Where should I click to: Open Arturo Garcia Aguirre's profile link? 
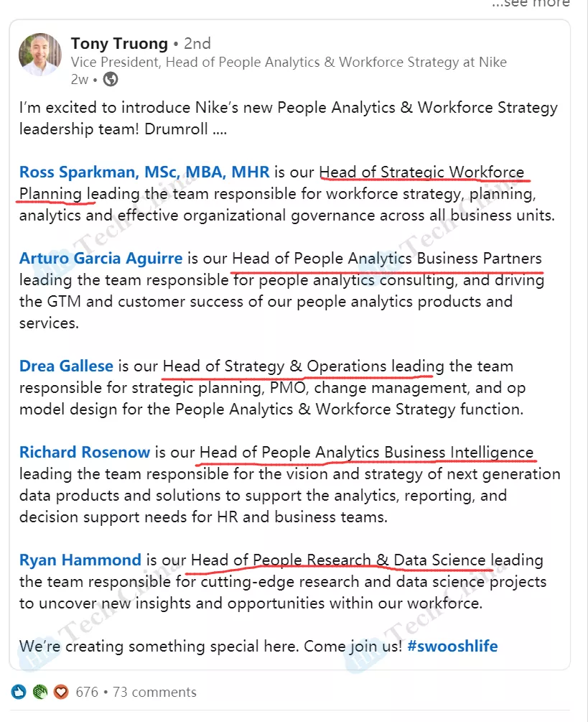(x=101, y=259)
